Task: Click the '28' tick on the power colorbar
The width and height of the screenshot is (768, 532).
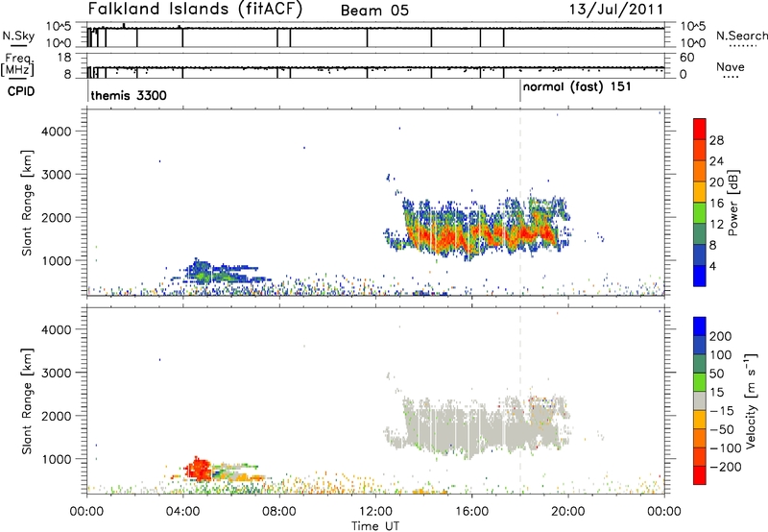Action: coord(716,140)
